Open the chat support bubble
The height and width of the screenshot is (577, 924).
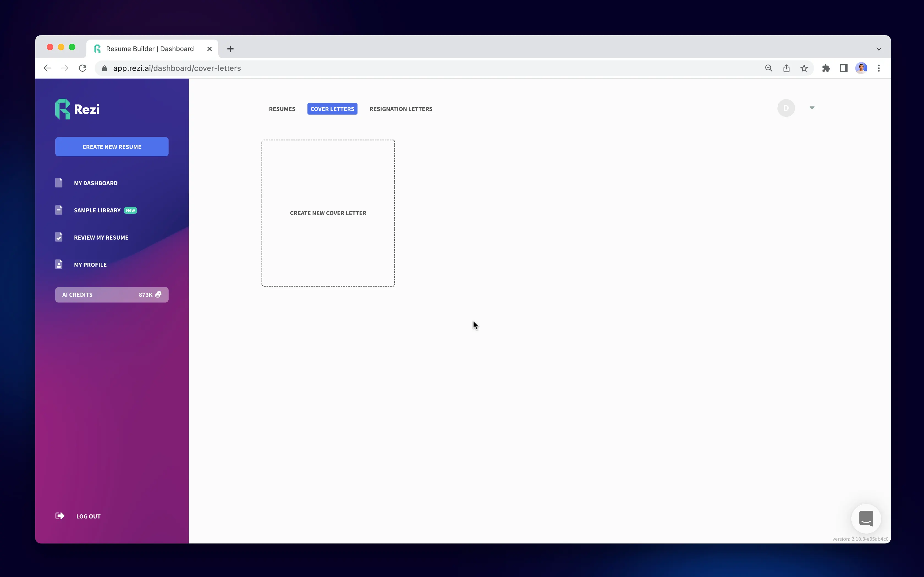866,519
